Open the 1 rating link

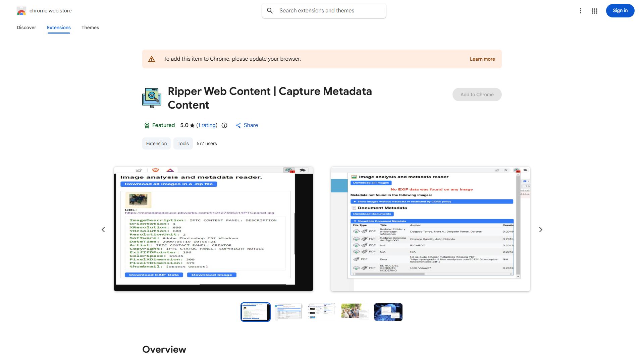[x=207, y=125]
